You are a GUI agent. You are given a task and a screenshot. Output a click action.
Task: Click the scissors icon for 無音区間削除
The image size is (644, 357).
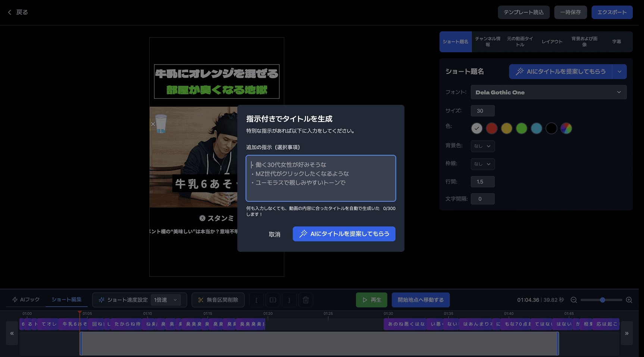200,300
